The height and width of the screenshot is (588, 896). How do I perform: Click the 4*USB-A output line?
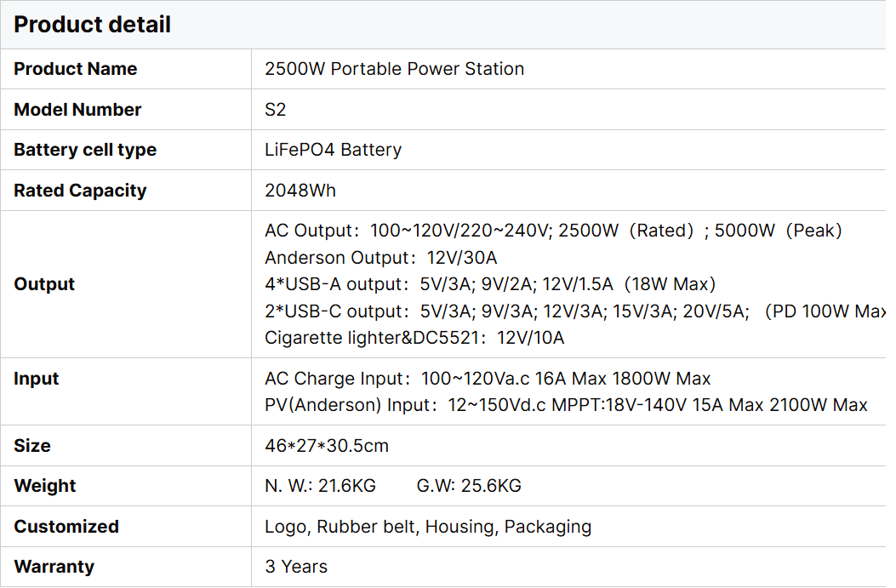490,284
